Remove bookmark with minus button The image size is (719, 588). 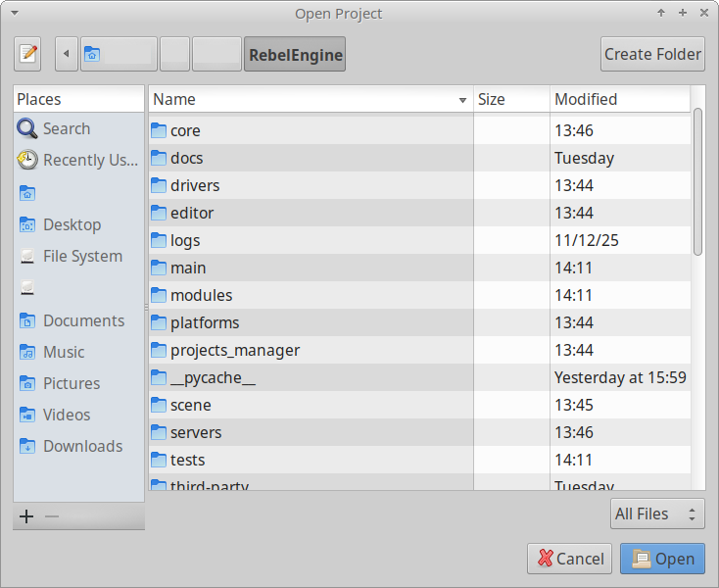point(52,516)
